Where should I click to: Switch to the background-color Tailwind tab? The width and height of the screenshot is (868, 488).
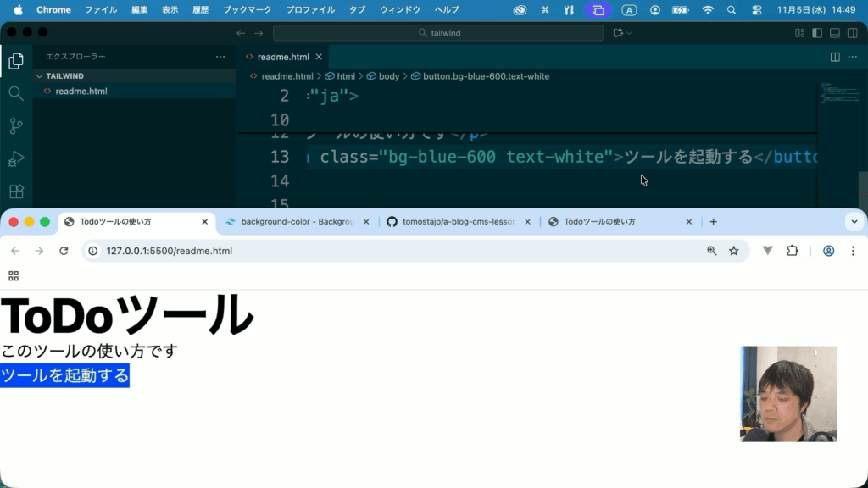click(x=297, y=222)
